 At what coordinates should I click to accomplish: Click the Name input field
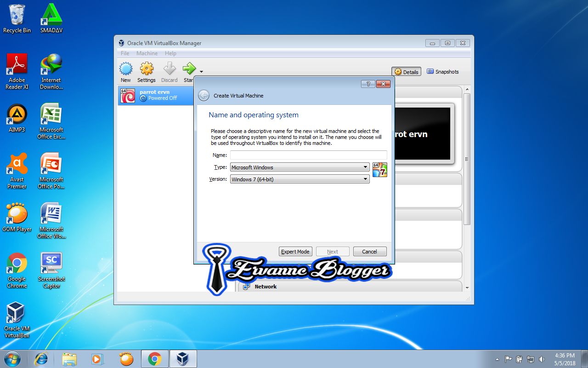(x=309, y=155)
